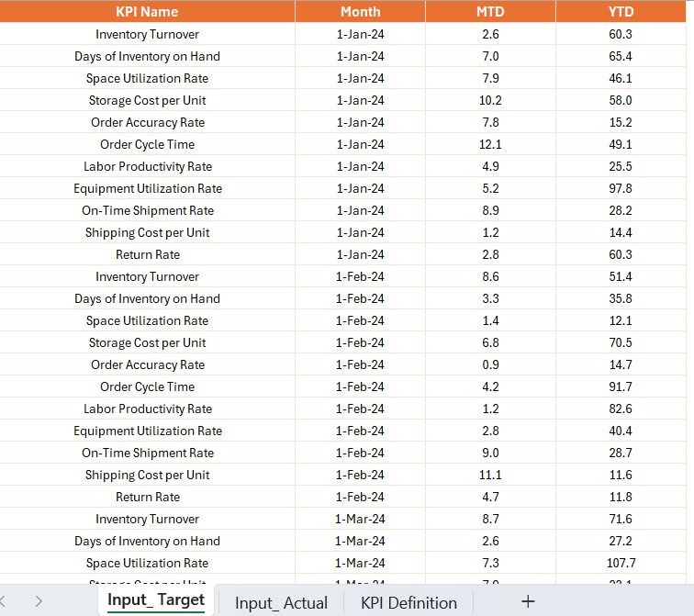
Task: Select Days of Inventory on Hand March cell
Action: pyautogui.click(x=147, y=542)
